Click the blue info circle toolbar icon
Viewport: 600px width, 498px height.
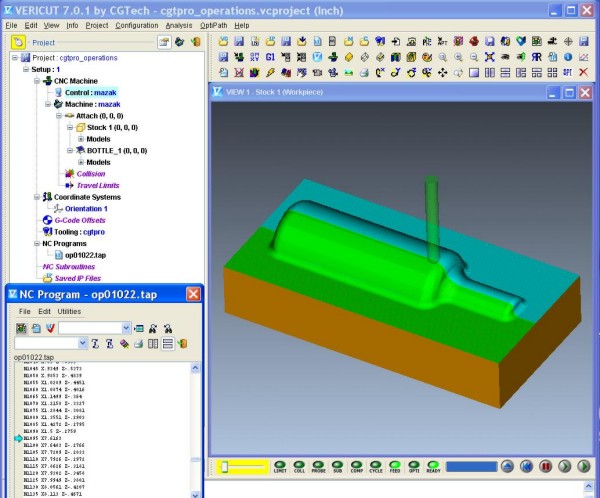pyautogui.click(x=568, y=57)
